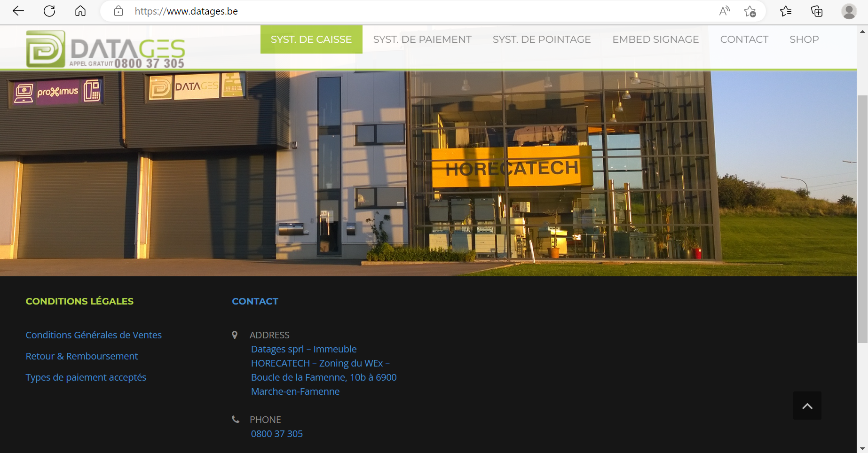
Task: Jump back to top of page arrow
Action: [807, 406]
